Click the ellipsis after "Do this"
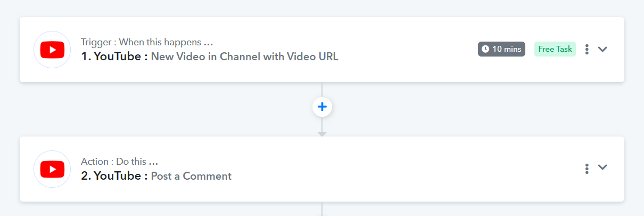Viewport: 644px width, 216px height. [x=153, y=162]
